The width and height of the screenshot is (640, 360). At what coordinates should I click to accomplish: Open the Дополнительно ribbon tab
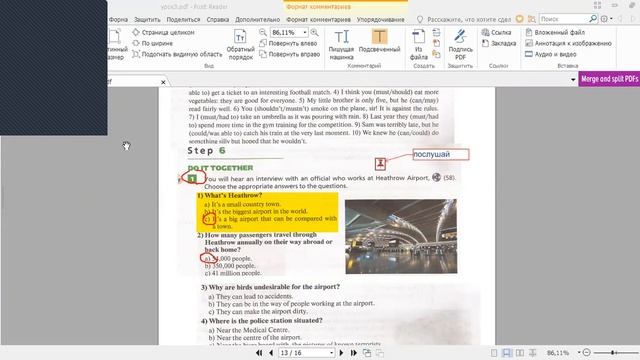258,19
